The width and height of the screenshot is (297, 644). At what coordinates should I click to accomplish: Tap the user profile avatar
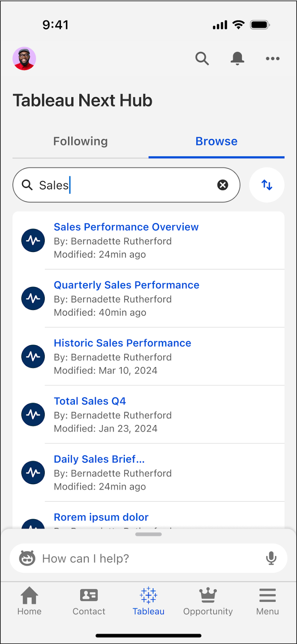pyautogui.click(x=24, y=59)
